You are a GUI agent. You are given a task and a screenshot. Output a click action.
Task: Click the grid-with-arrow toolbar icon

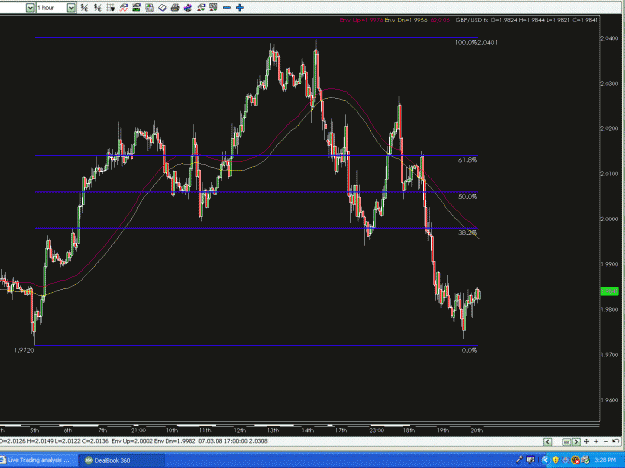[x=110, y=8]
